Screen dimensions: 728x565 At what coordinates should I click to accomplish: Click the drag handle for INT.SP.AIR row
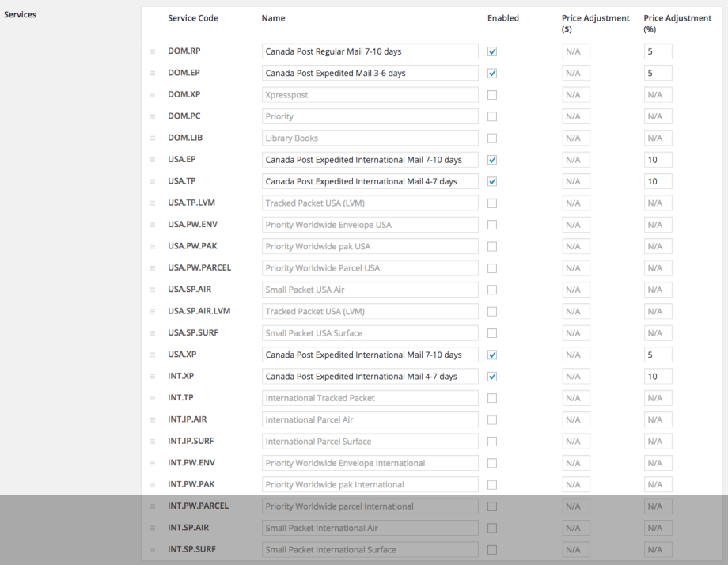coord(153,529)
